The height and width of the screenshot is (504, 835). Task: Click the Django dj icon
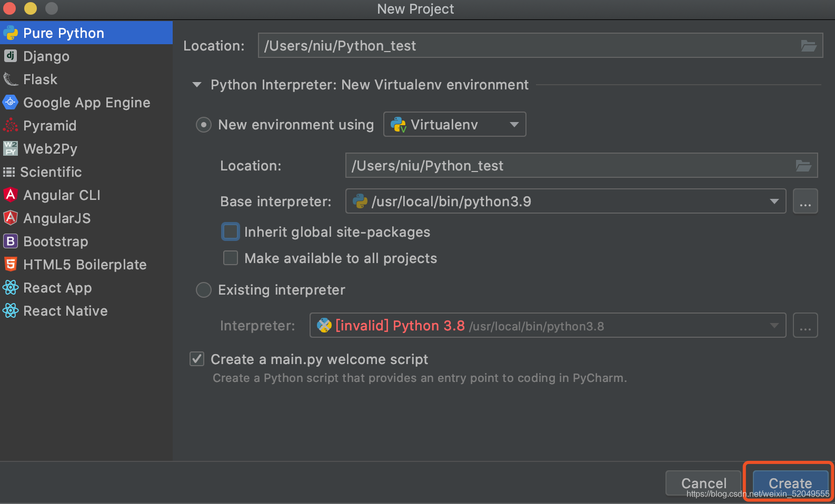11,56
